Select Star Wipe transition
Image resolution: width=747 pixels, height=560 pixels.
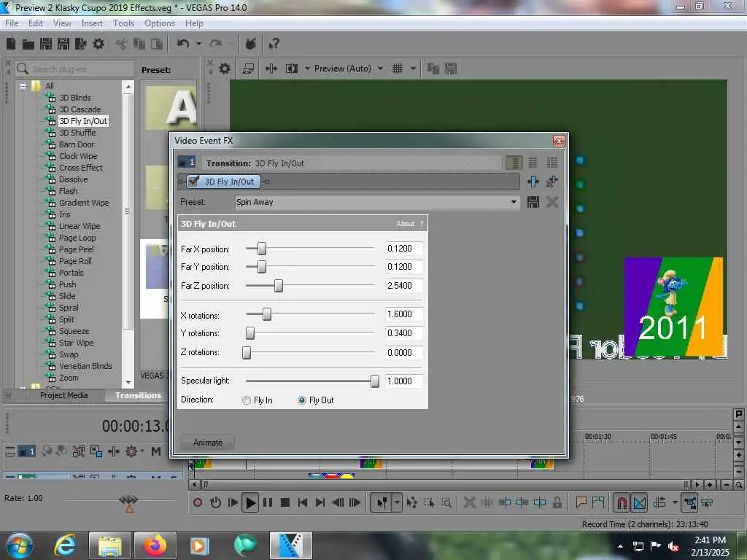76,343
